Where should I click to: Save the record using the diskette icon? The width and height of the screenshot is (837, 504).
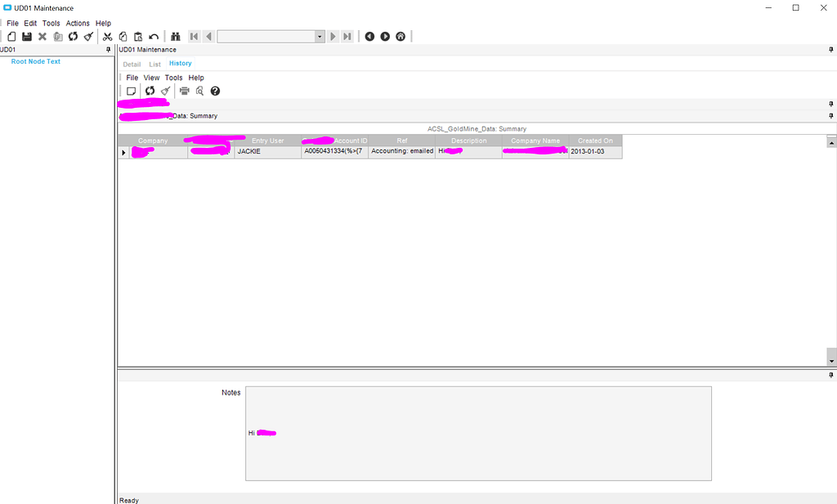coord(25,36)
